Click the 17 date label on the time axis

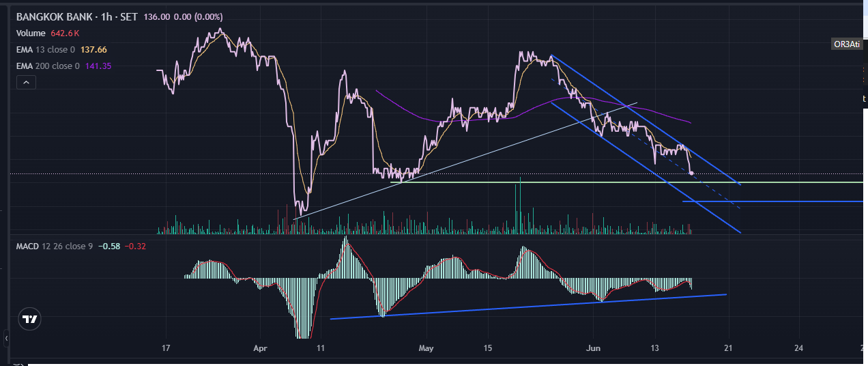click(166, 348)
